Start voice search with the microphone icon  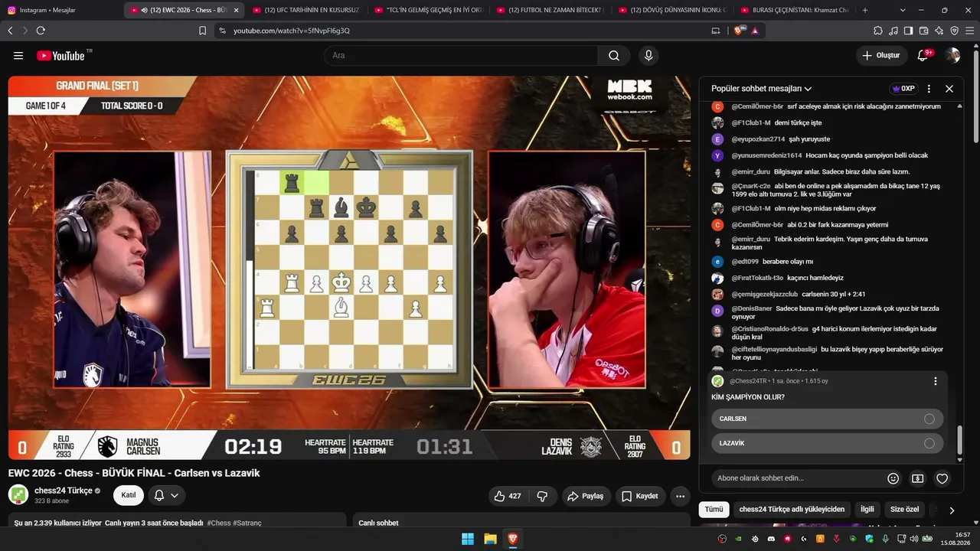[648, 55]
